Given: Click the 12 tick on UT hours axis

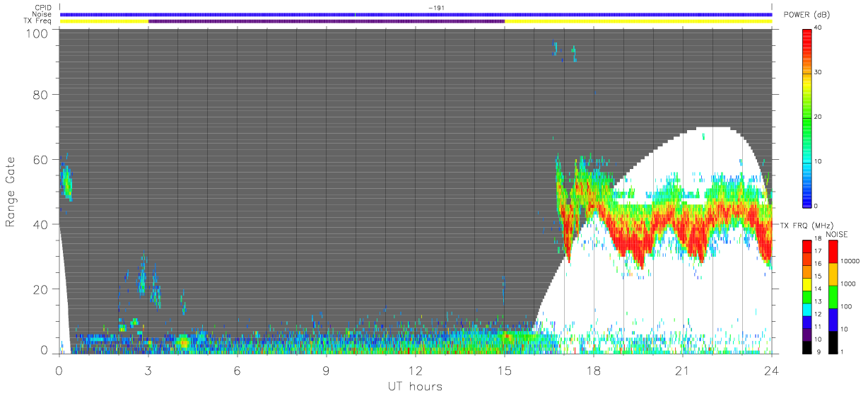Looking at the screenshot, I should [x=416, y=371].
